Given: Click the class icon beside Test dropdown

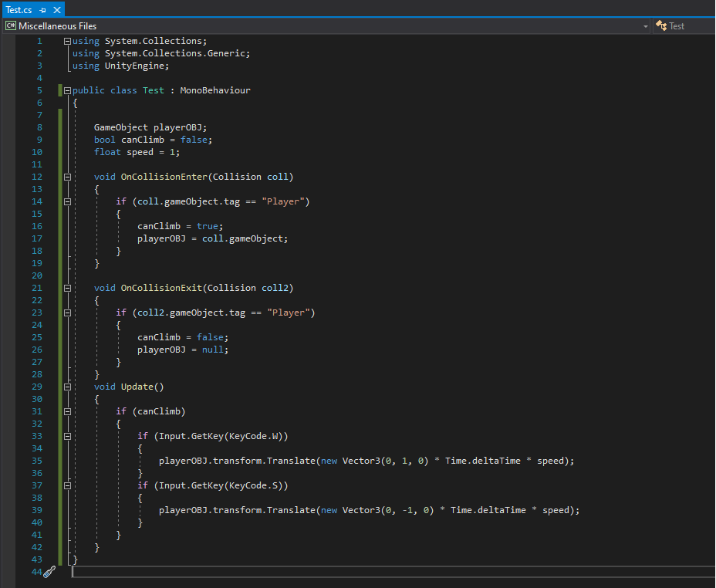Looking at the screenshot, I should (x=660, y=26).
